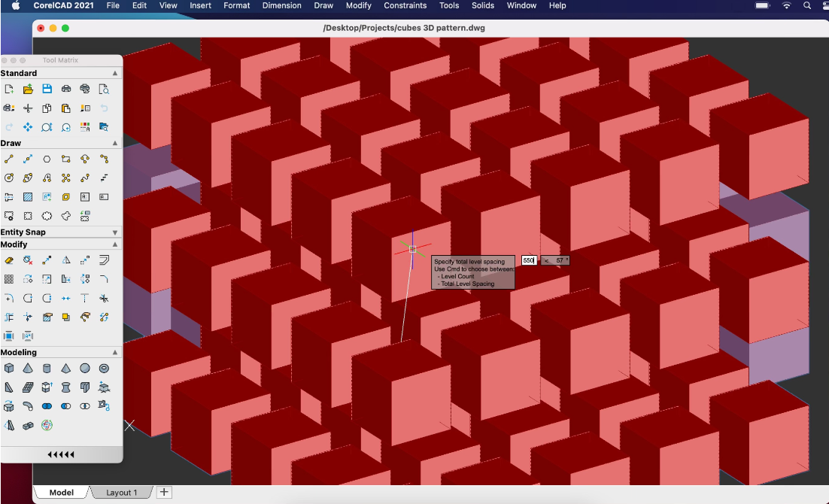The image size is (829, 504).
Task: Click the Redo arrow icon
Action: pos(9,127)
